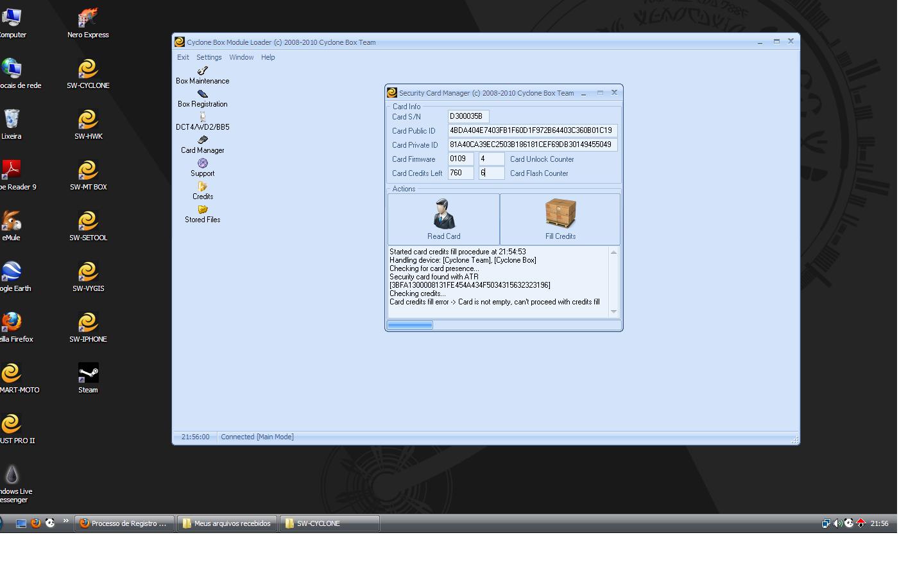Click Firefox quick launch icon
The height and width of the screenshot is (578, 924).
click(x=36, y=523)
